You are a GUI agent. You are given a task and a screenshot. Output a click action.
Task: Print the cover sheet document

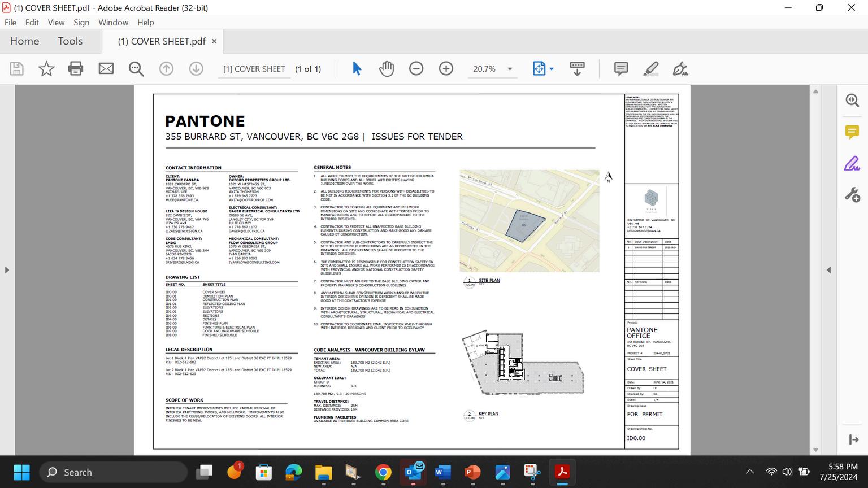[x=76, y=69]
